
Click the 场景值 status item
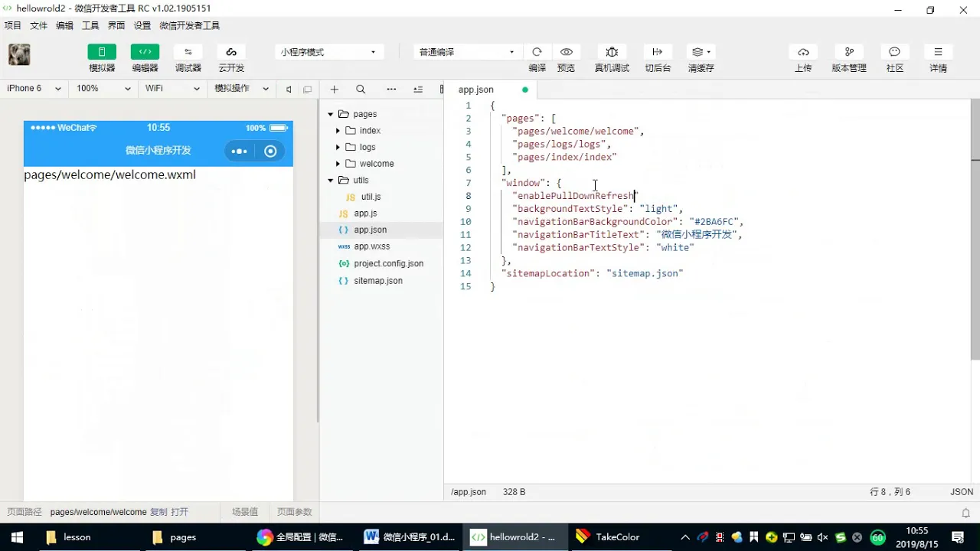point(245,512)
